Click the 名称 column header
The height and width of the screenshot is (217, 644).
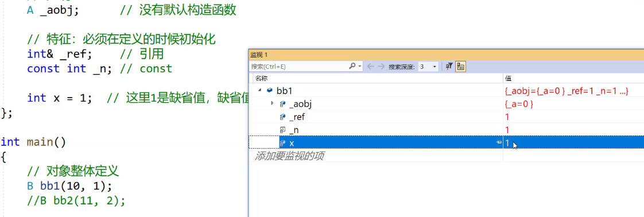[261, 78]
